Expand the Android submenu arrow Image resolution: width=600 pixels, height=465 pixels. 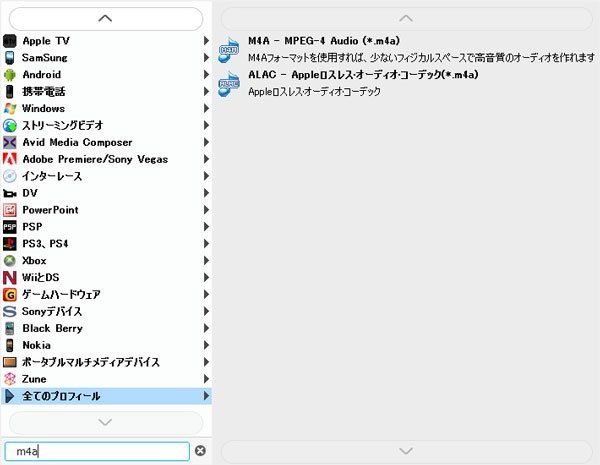click(206, 75)
